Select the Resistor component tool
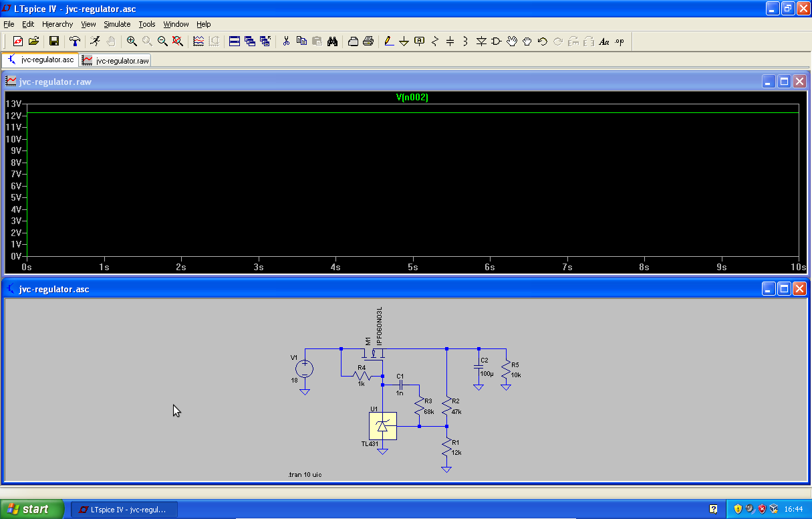The image size is (812, 519). 435,41
